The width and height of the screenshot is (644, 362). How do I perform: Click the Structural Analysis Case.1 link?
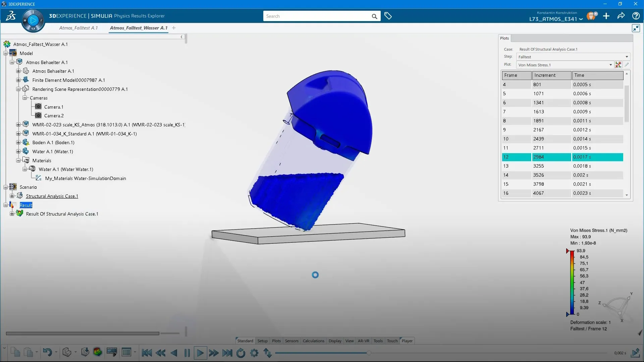pyautogui.click(x=52, y=196)
